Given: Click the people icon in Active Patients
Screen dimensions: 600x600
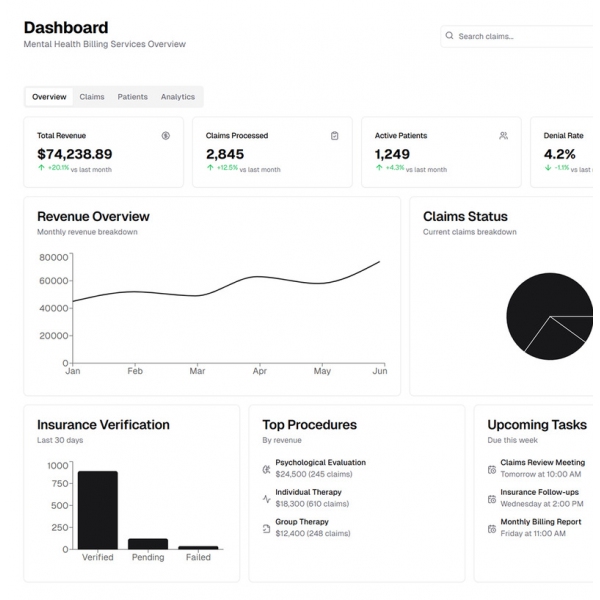Looking at the screenshot, I should click(x=503, y=135).
